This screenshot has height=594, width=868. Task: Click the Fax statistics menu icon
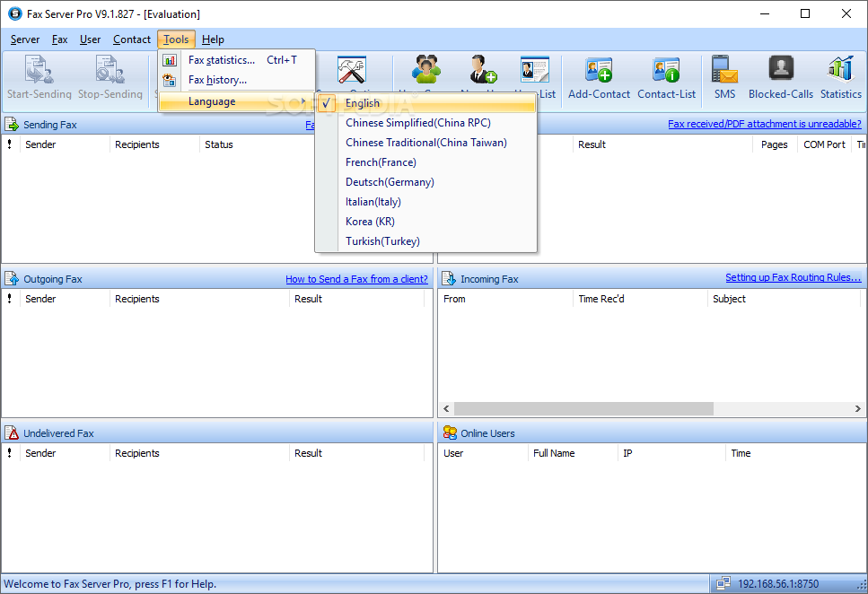point(170,60)
